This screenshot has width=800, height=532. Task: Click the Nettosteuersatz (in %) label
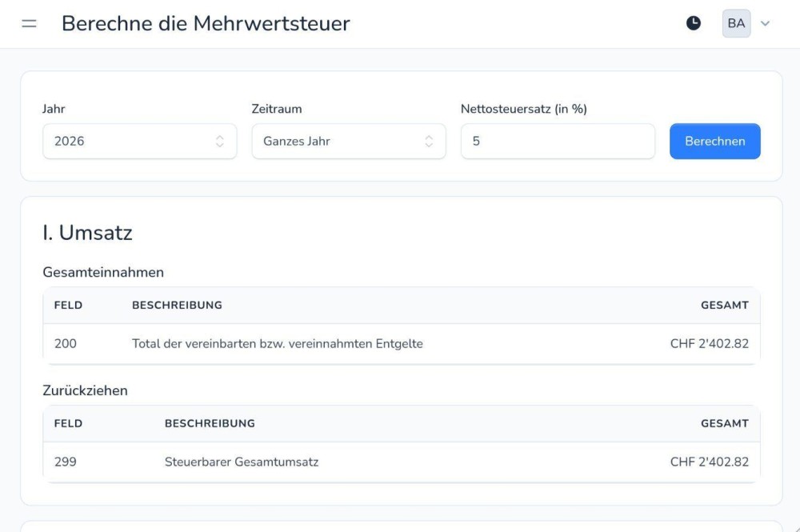pos(523,110)
